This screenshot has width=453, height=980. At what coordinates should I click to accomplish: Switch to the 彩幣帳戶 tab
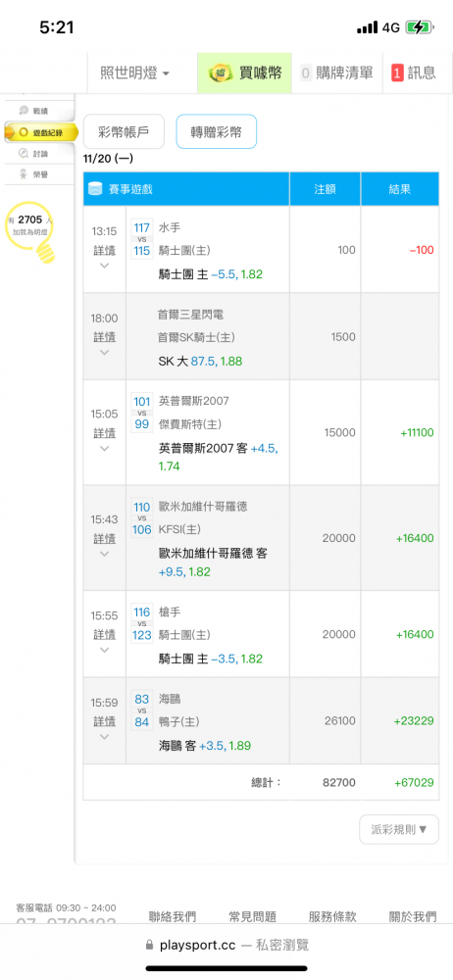click(124, 132)
